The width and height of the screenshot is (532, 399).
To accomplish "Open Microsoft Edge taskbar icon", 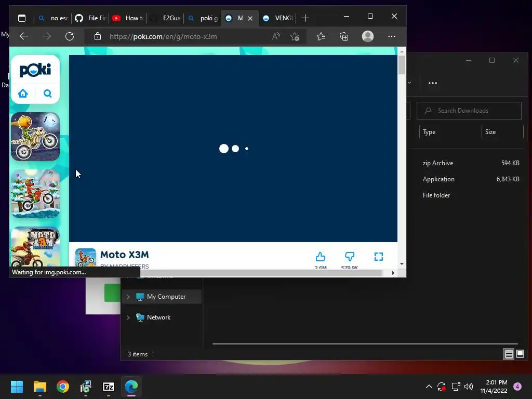I will pyautogui.click(x=131, y=387).
